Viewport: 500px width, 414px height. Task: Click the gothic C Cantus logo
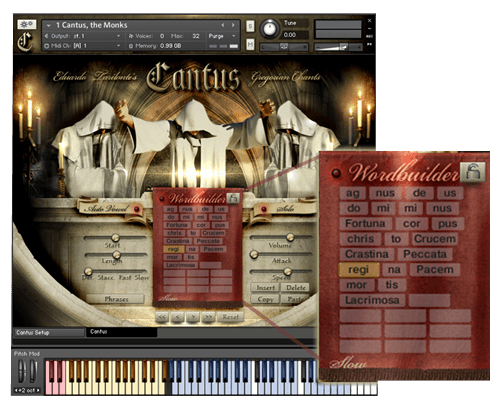(26, 42)
